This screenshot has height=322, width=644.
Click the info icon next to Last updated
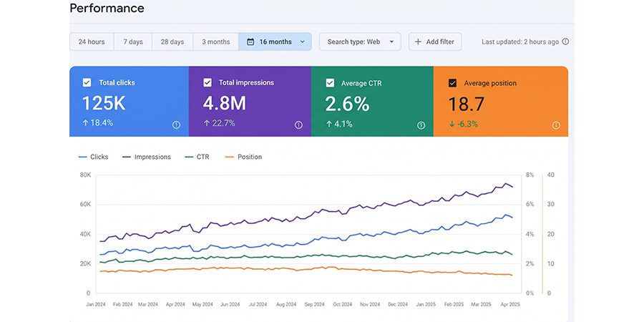(x=565, y=42)
